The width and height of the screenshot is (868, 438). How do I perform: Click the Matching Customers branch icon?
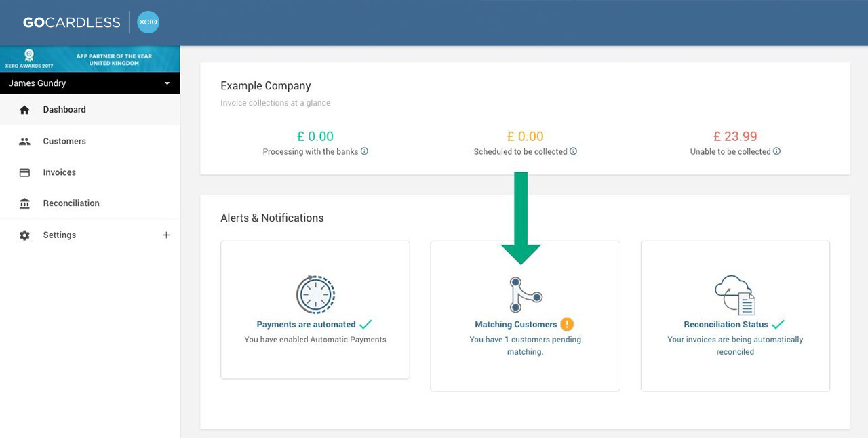point(526,294)
